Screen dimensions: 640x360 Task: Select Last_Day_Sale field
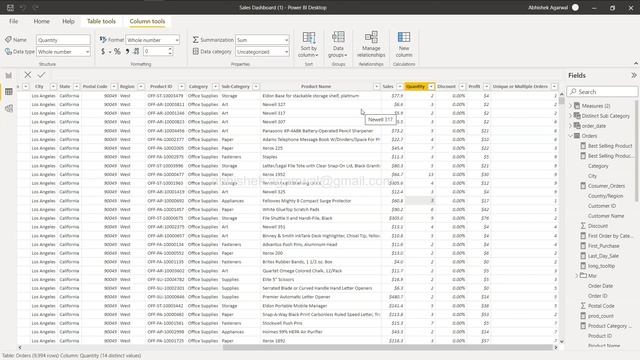tap(603, 256)
